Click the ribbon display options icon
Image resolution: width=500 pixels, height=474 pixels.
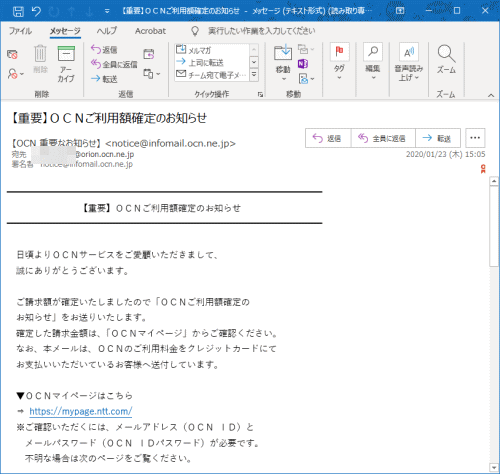pos(400,11)
